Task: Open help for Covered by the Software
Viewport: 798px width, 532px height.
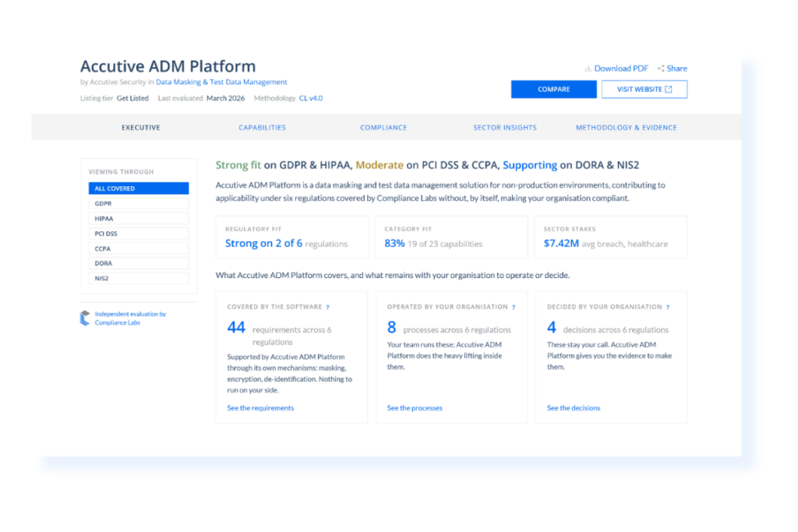Action: pyautogui.click(x=328, y=307)
